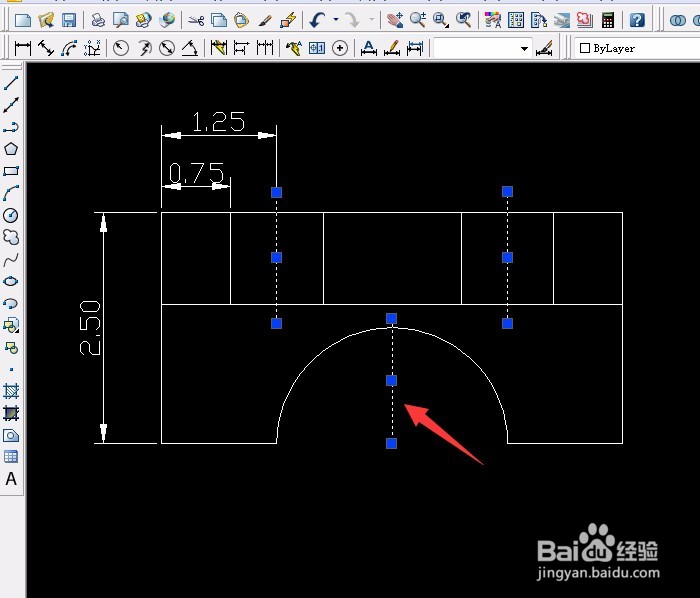
Task: Activate the Pan realtime hand tool
Action: coord(395,20)
